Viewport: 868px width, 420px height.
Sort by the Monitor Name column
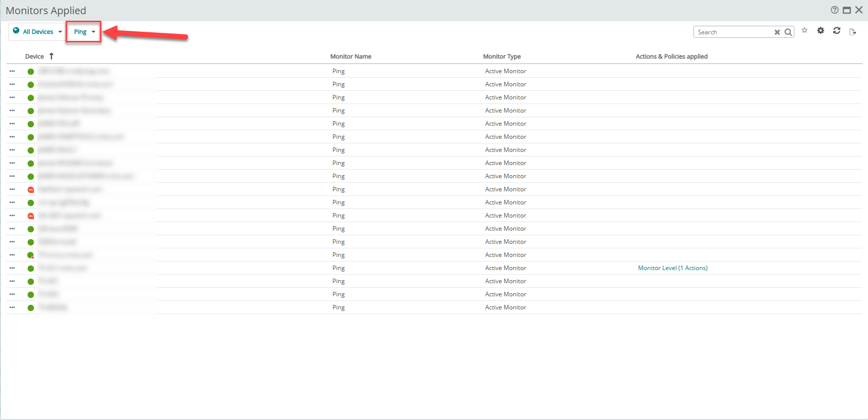click(x=351, y=57)
